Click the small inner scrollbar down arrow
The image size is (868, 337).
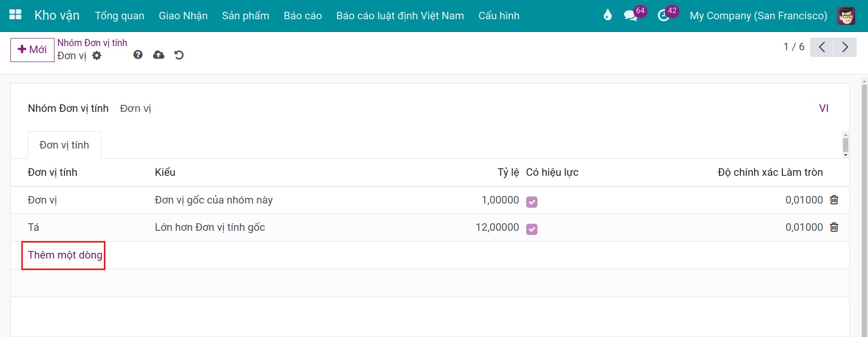[845, 155]
